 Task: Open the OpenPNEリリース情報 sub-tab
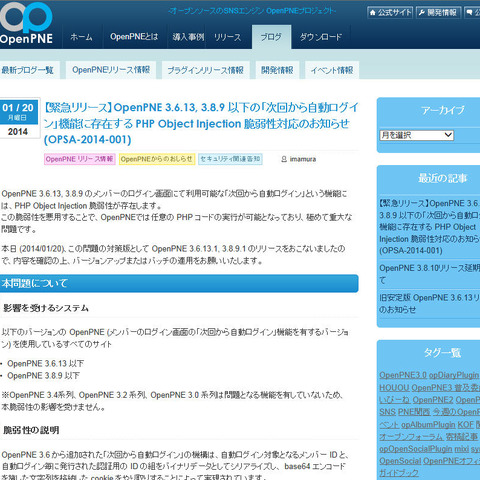tap(111, 70)
